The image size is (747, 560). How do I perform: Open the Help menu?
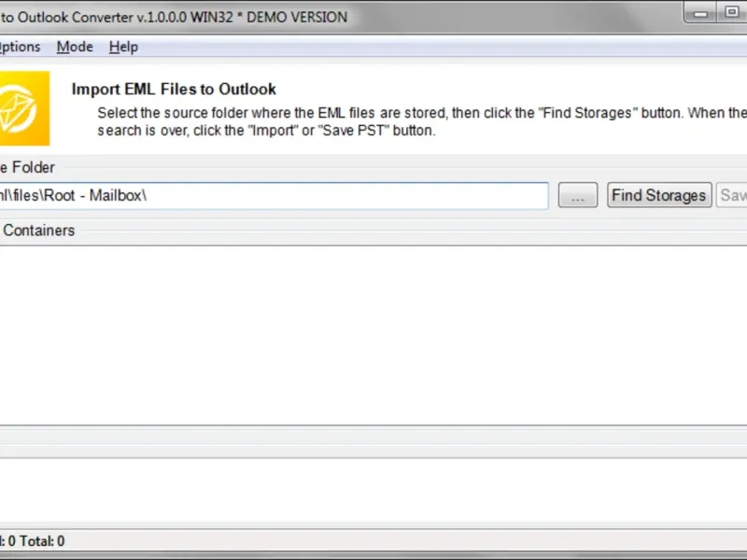(123, 47)
